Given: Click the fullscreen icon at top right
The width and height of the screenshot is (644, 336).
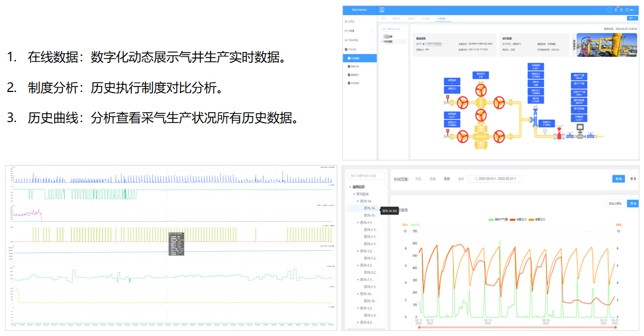Looking at the screenshot, I should 627,10.
